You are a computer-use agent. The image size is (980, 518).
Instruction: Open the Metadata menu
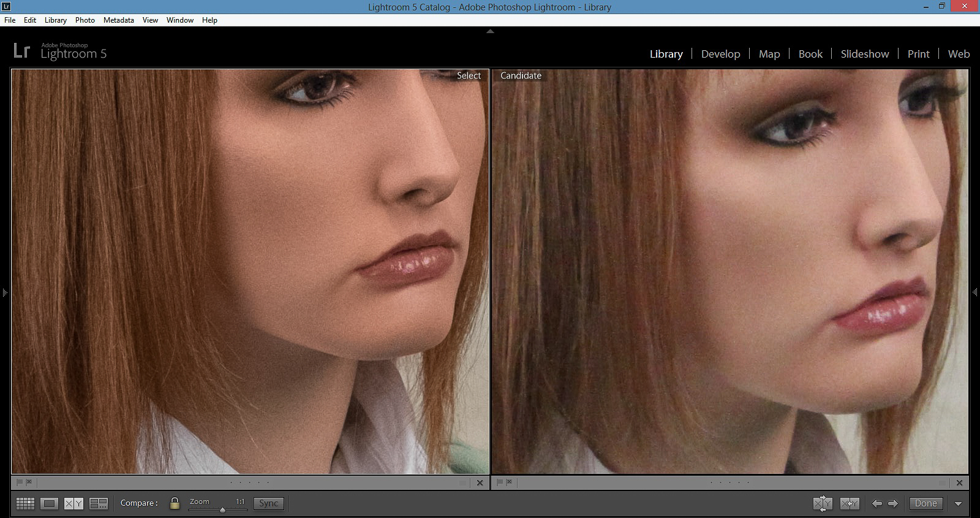pyautogui.click(x=118, y=20)
